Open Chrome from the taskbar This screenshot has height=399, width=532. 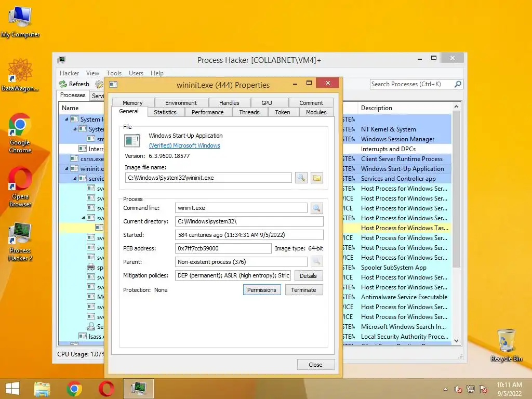pos(74,389)
